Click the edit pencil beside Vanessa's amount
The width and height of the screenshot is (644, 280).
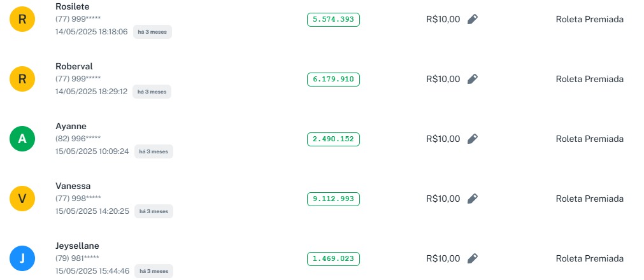click(472, 199)
